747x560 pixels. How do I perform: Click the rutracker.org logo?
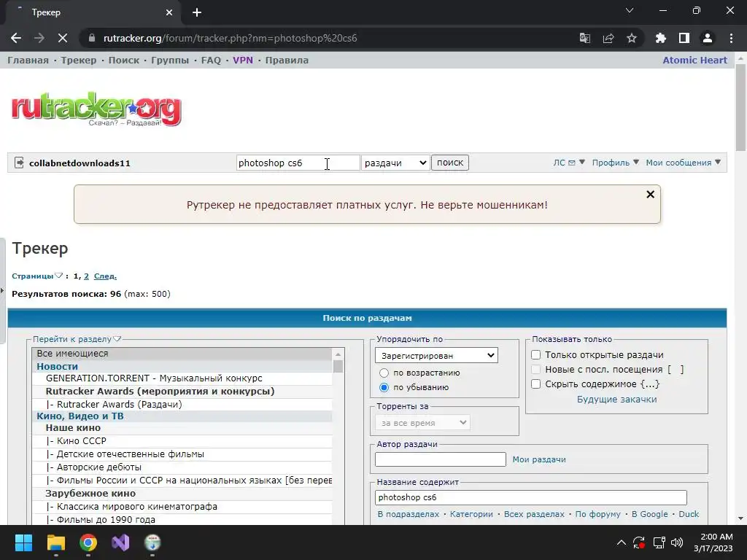click(96, 109)
